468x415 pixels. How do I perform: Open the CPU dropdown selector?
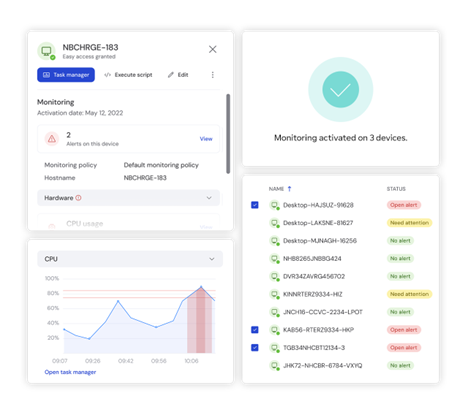[x=130, y=259]
